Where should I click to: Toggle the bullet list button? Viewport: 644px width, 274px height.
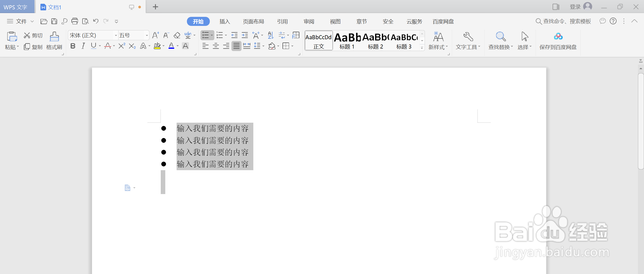pos(205,35)
